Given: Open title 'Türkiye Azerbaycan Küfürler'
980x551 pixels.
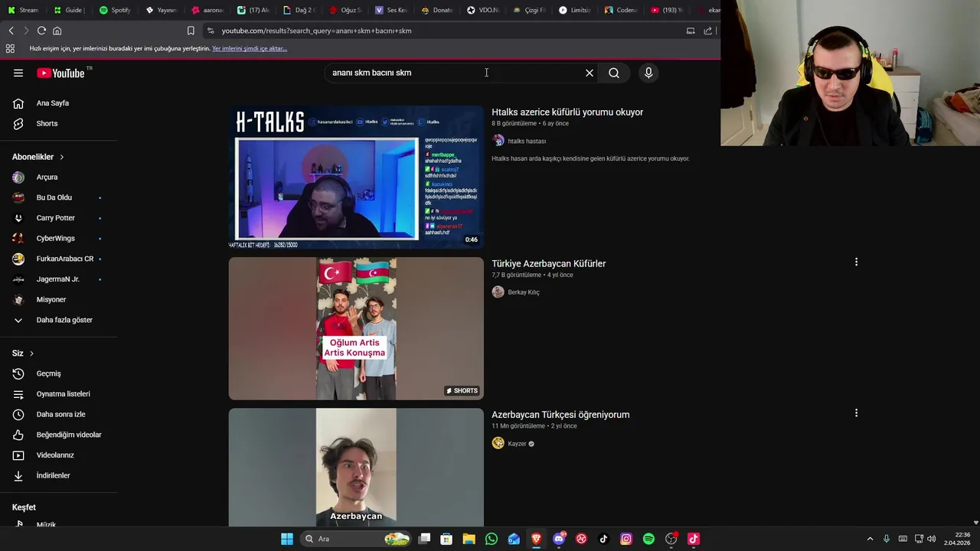Looking at the screenshot, I should click(548, 264).
